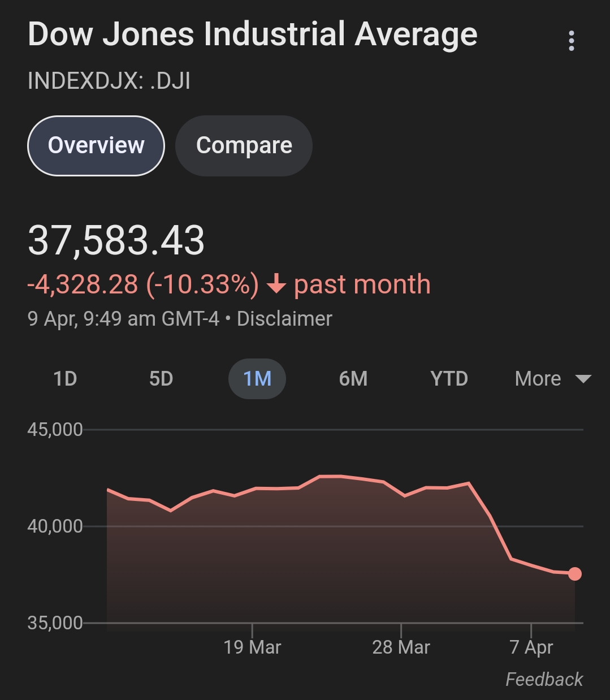Click the 28 Mar axis date marker
Image resolution: width=610 pixels, height=700 pixels.
click(x=401, y=647)
